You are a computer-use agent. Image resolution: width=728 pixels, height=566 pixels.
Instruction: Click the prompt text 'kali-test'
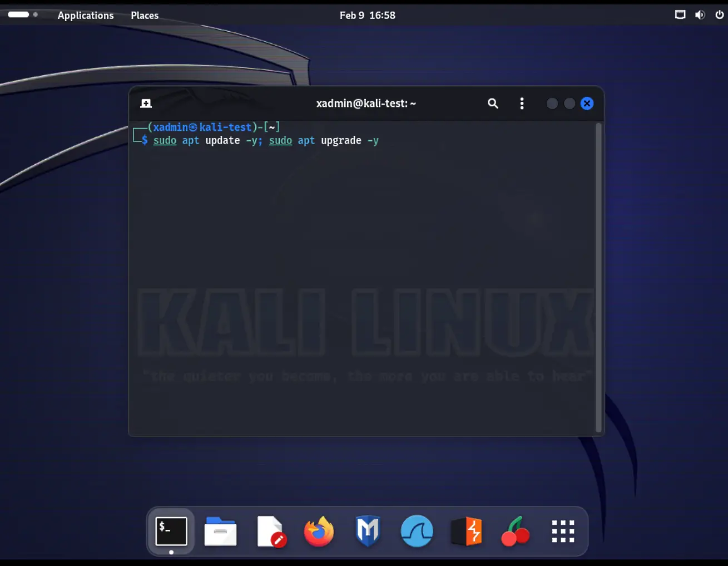pos(225,127)
